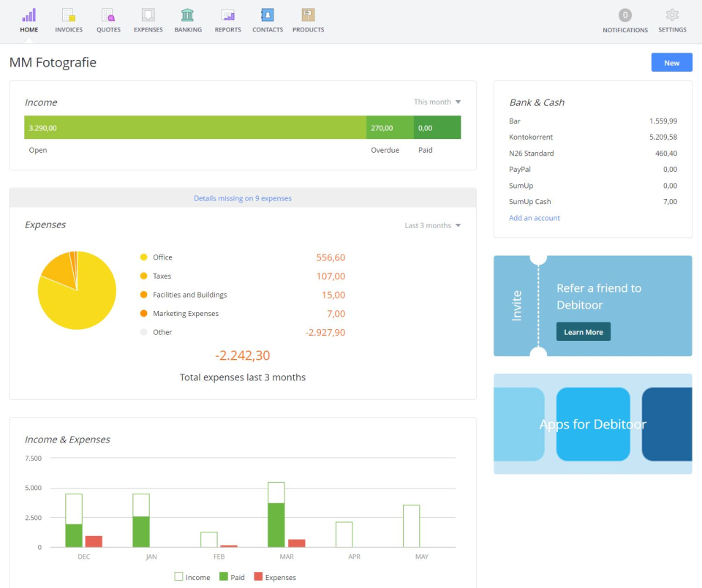Screen dimensions: 702x588
Task: Open the Quotes section icon
Action: click(108, 15)
